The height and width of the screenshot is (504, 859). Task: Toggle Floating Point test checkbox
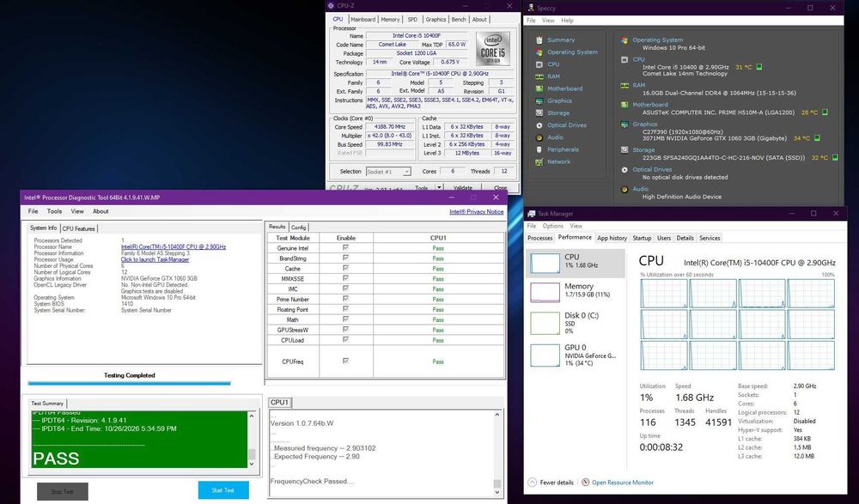(345, 309)
